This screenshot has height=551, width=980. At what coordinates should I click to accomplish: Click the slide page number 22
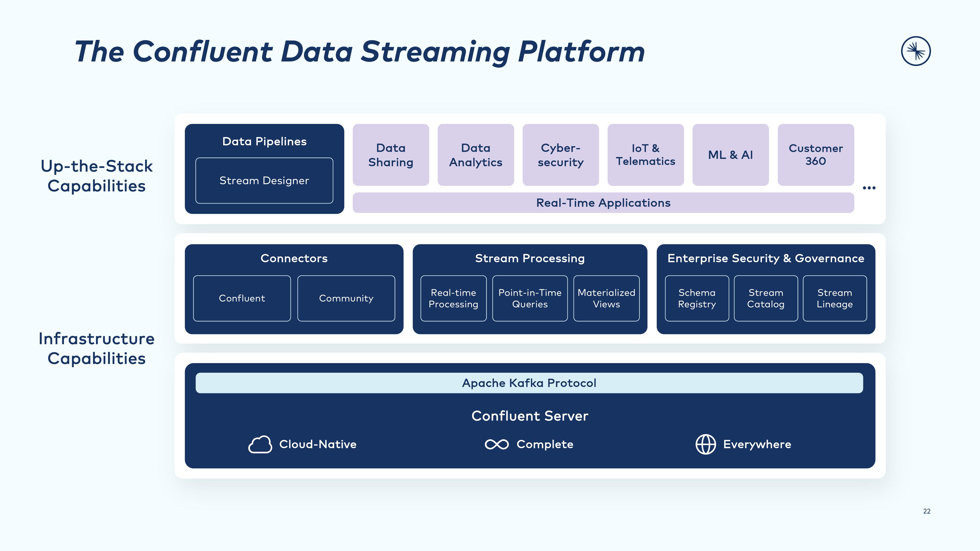click(x=927, y=511)
